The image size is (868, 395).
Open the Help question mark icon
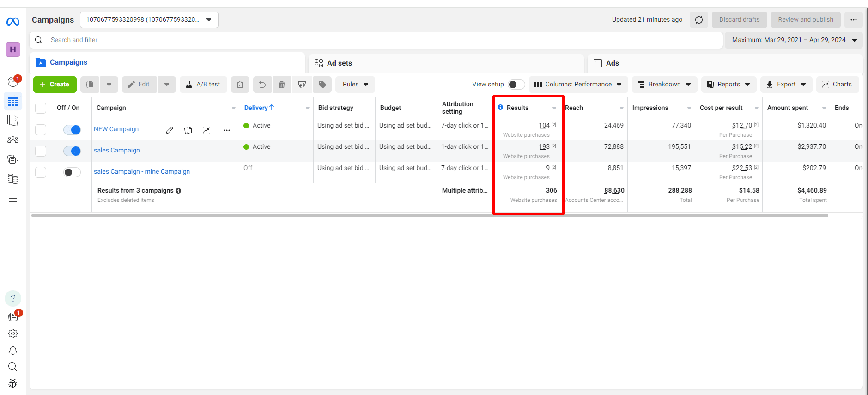(x=13, y=298)
